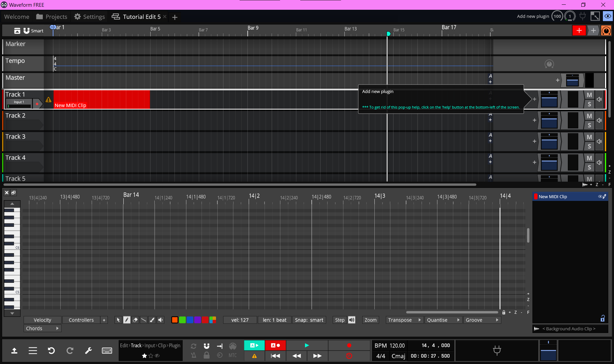Open the Chords dropdown
Image resolution: width=614 pixels, height=364 pixels.
42,328
